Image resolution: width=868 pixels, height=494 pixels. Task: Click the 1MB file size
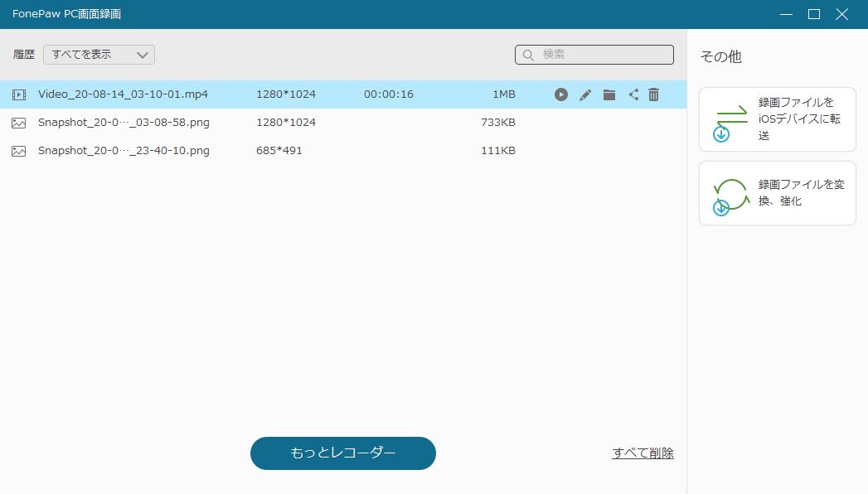pos(504,94)
